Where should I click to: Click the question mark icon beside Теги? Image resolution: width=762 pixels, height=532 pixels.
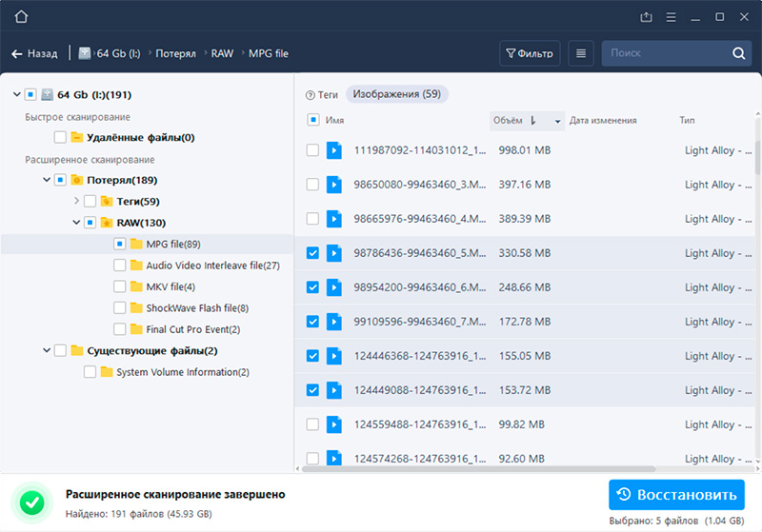tap(310, 95)
